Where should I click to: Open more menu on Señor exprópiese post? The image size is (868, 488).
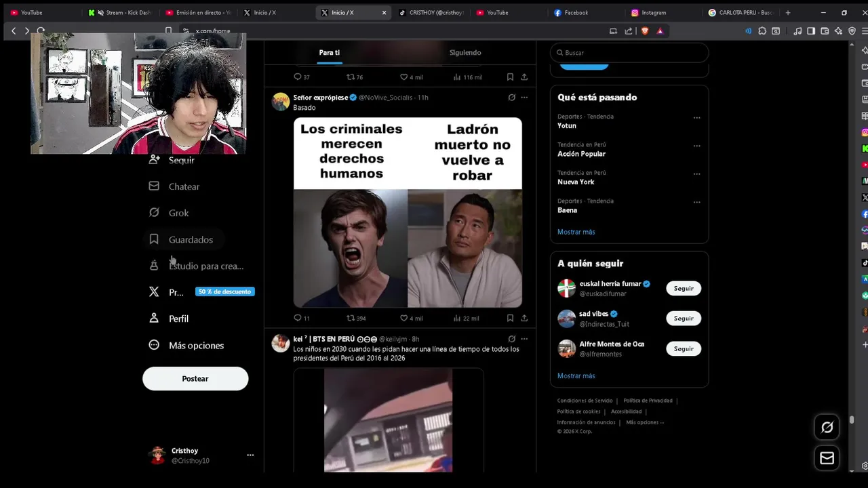click(x=524, y=98)
